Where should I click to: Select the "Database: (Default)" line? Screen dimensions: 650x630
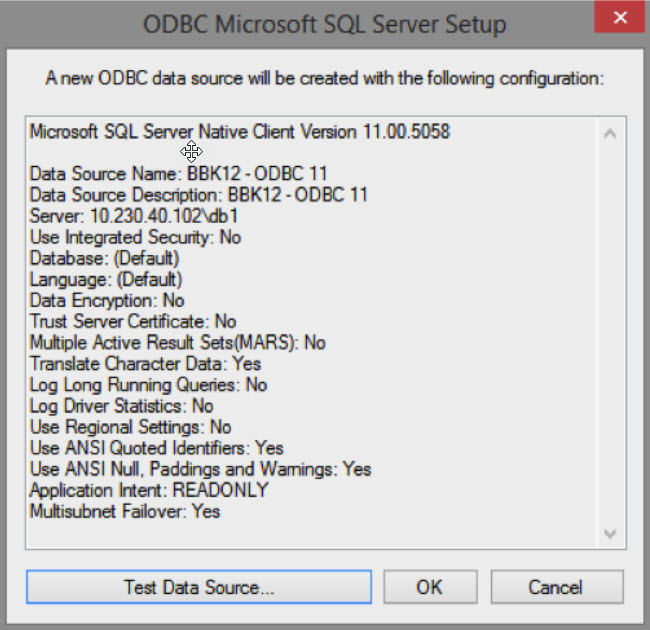(x=104, y=258)
